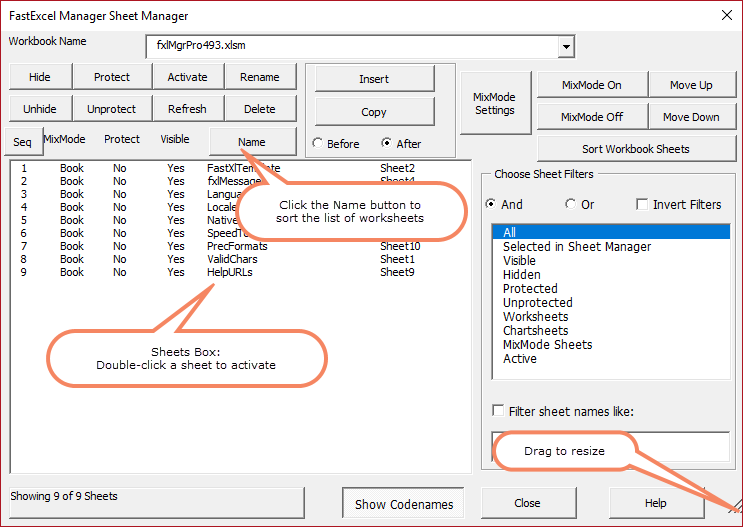This screenshot has height=527, width=745.
Task: Click the Refresh button
Action: coord(187,109)
